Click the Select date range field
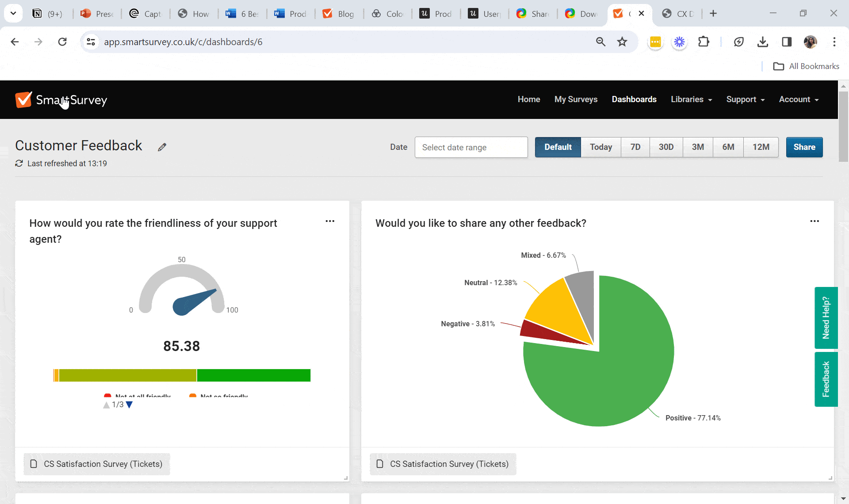The image size is (849, 504). [x=471, y=147]
